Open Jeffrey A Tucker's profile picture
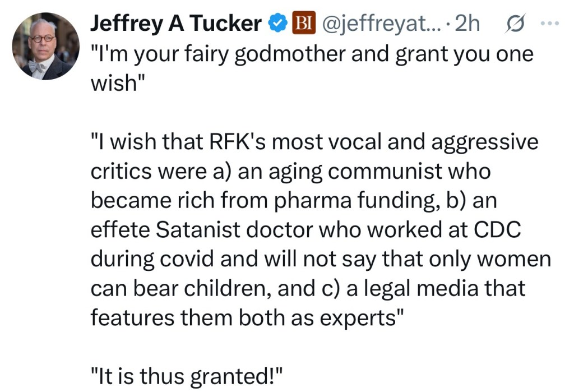This screenshot has height=392, width=574. (45, 46)
